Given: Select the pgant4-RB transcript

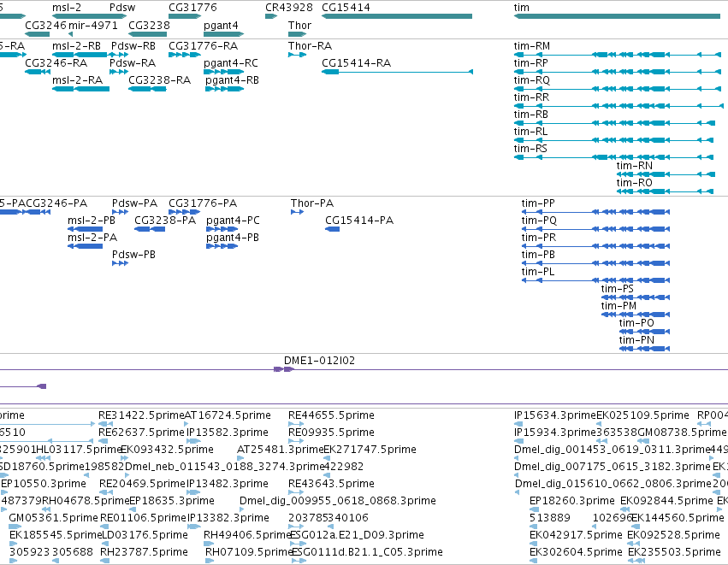Looking at the screenshot, I should (x=225, y=89).
